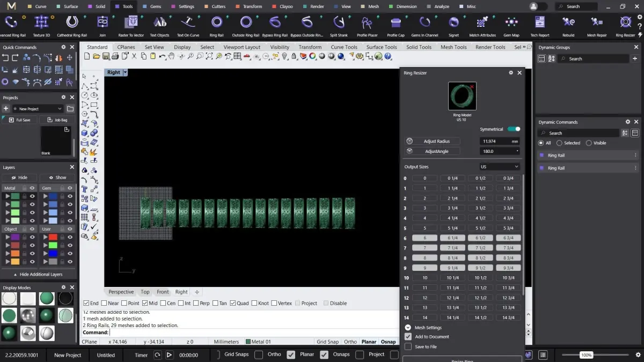This screenshot has height=362, width=644.
Task: Click the Ring Model thumbnail
Action: point(462,96)
